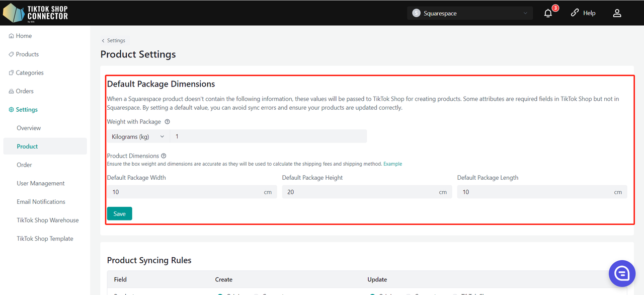Click the Product Dimensions label
Screen dimensions: 644x295
point(133,156)
